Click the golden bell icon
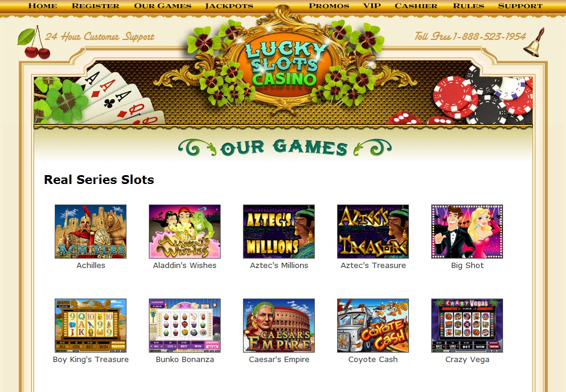This screenshot has width=566, height=392. (x=534, y=42)
